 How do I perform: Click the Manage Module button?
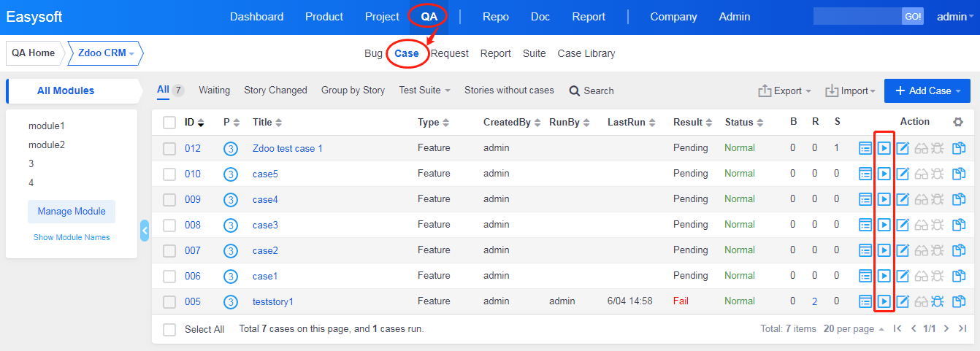point(72,212)
